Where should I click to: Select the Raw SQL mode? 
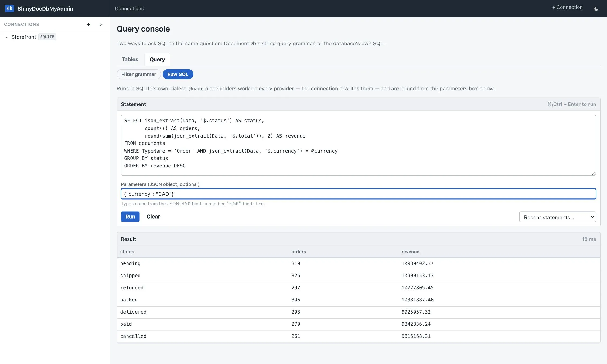(x=178, y=74)
